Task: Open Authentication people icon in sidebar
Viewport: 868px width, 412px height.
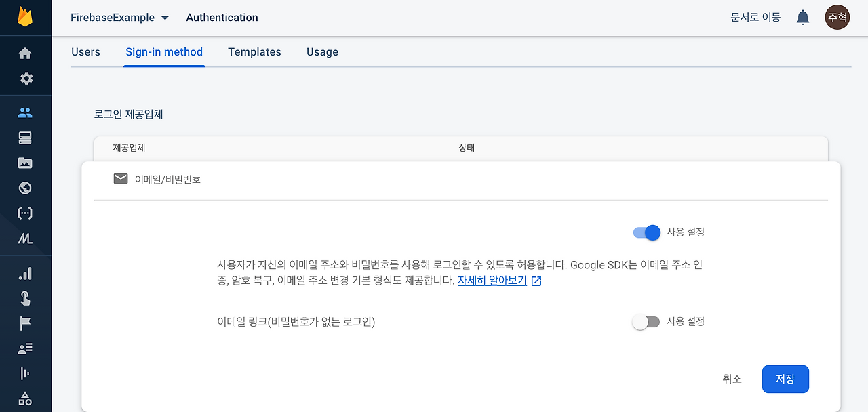Action: (25, 113)
